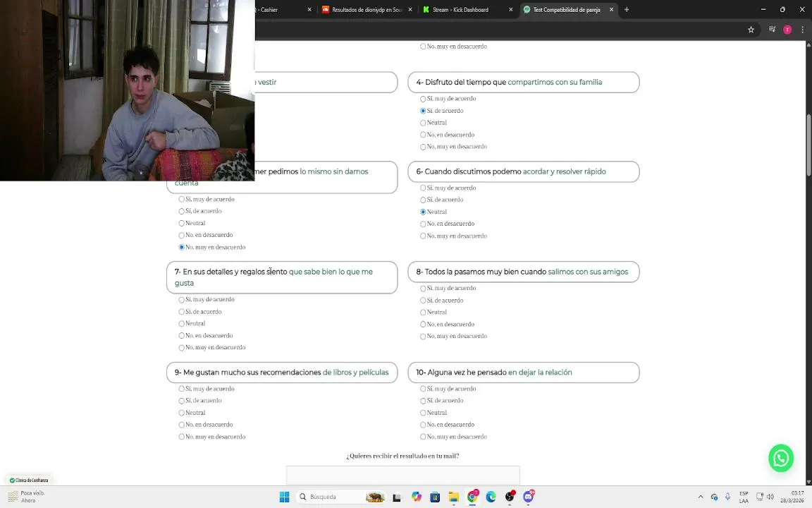Viewport: 812px width, 508px height.
Task: Open the green WhatsApp chat bubble
Action: (x=781, y=458)
